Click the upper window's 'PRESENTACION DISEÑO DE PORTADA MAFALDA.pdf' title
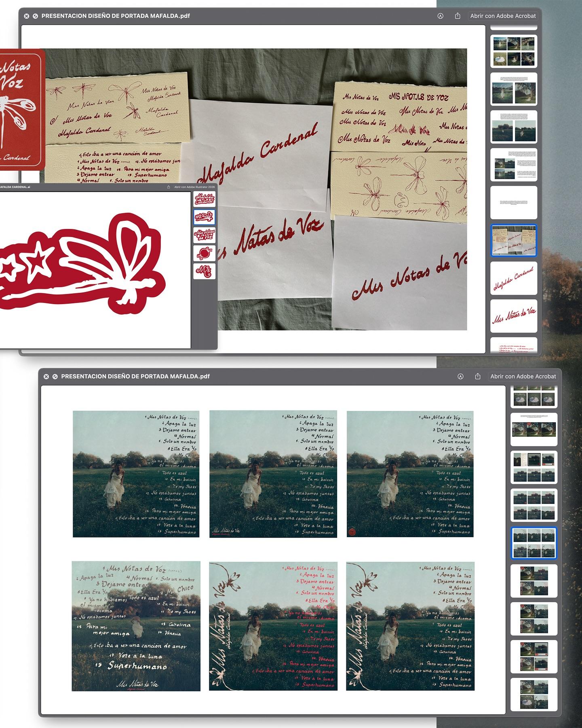The width and height of the screenshot is (582, 728). pos(116,16)
